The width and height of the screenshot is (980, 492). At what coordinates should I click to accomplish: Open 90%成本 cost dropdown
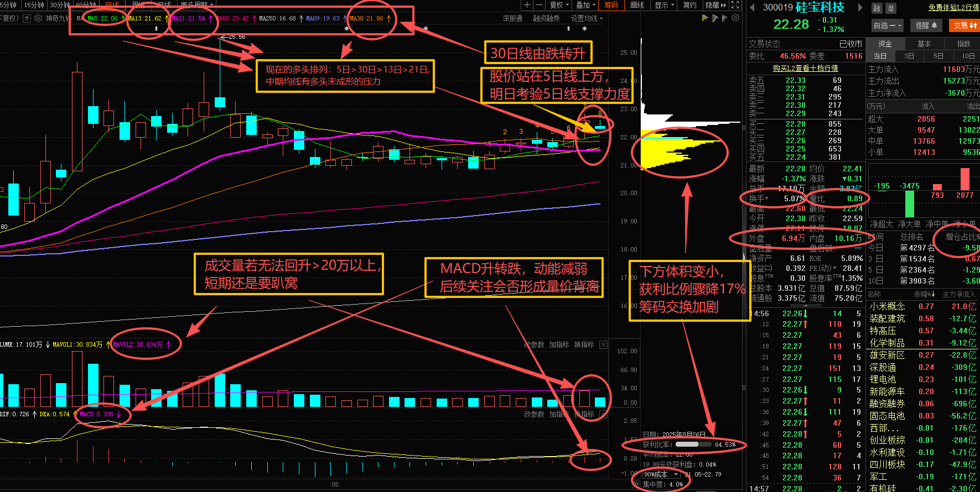[x=661, y=474]
